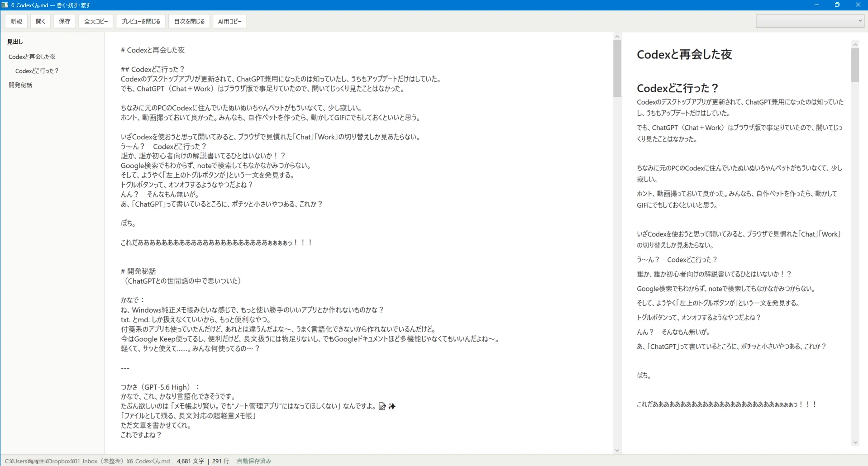
Task: Click editor line starting '「ファイルとして残る'
Action: click(x=188, y=416)
